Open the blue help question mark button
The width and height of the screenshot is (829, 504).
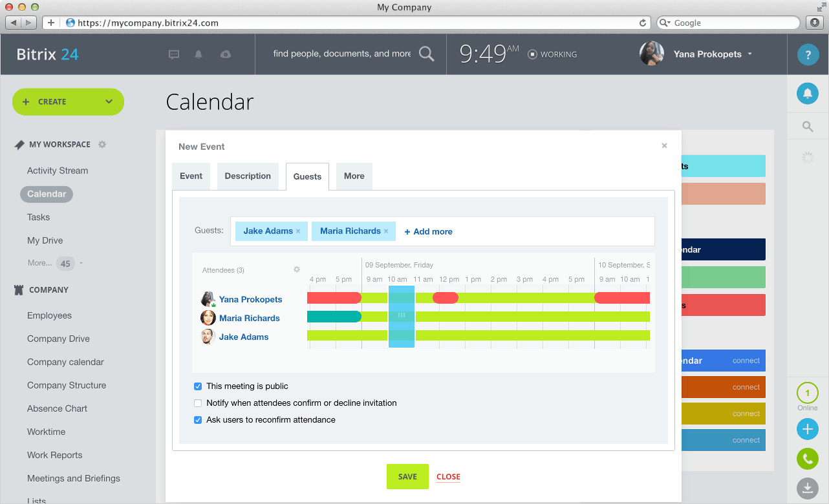point(808,54)
